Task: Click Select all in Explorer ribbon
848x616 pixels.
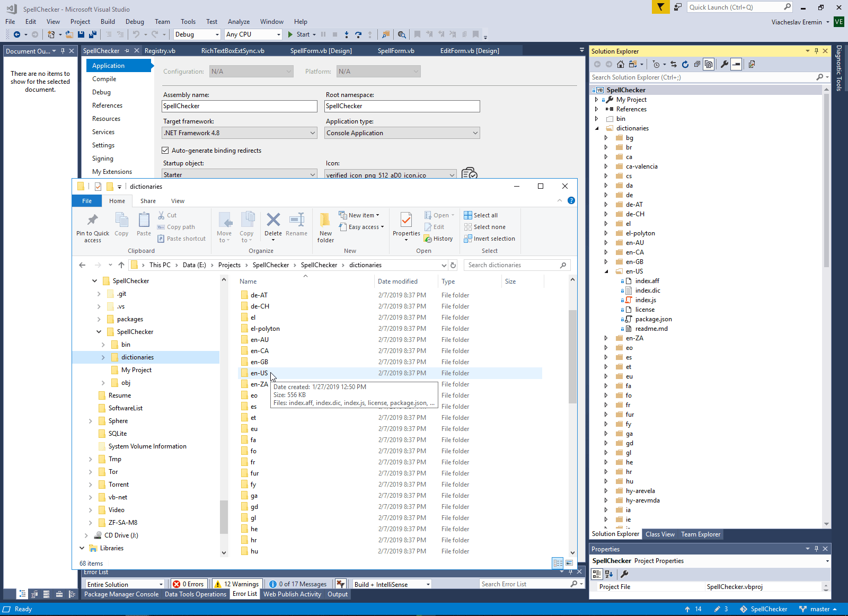Action: (x=481, y=215)
